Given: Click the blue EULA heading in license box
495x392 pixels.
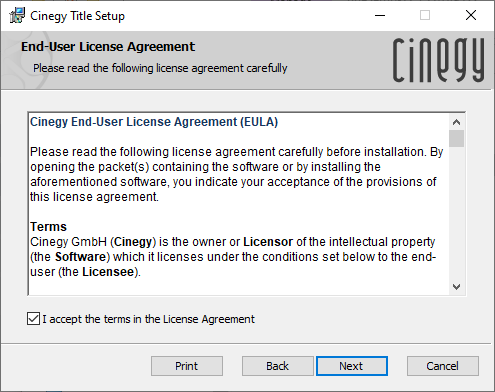Looking at the screenshot, I should click(154, 122).
